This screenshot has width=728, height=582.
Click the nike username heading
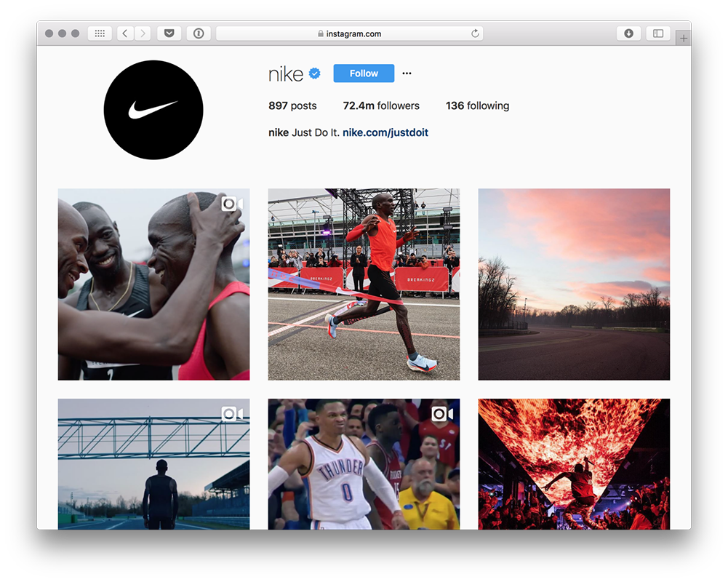(x=286, y=74)
